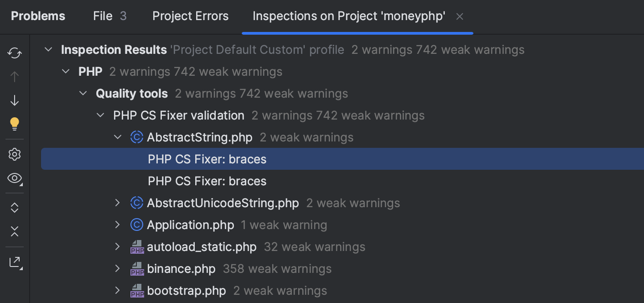
Task: Open the Problems tab
Action: click(x=38, y=16)
